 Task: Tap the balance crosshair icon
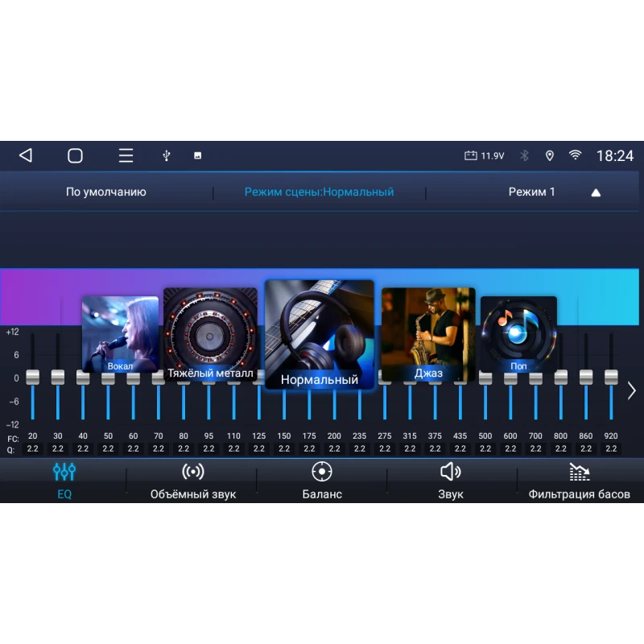pyautogui.click(x=322, y=472)
